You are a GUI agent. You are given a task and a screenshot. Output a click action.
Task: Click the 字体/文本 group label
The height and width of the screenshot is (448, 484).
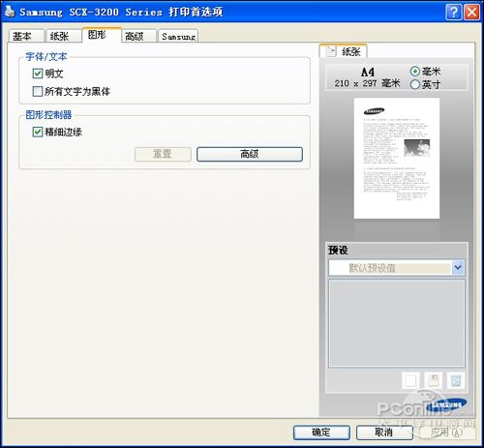pyautogui.click(x=46, y=57)
